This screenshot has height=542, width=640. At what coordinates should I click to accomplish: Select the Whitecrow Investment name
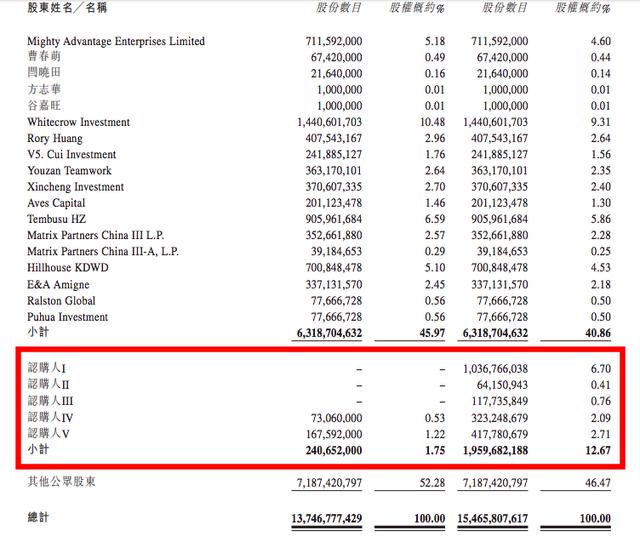[78, 122]
